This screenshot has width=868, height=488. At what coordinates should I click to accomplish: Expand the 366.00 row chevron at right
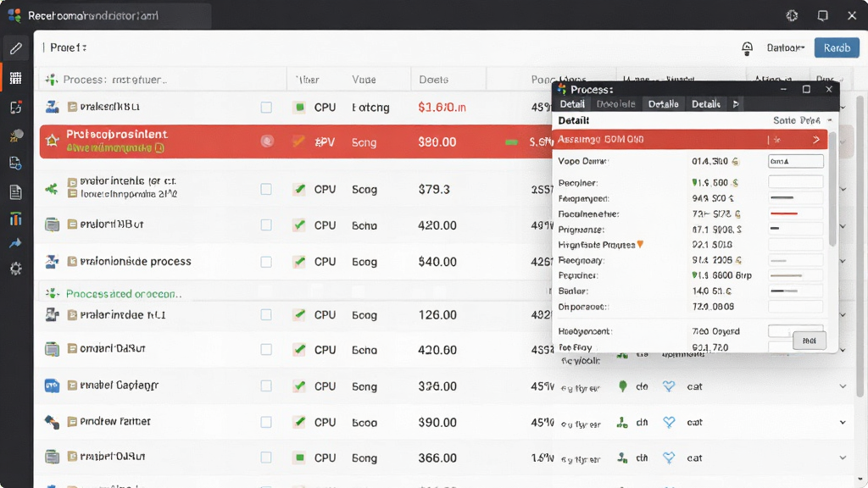pyautogui.click(x=843, y=457)
